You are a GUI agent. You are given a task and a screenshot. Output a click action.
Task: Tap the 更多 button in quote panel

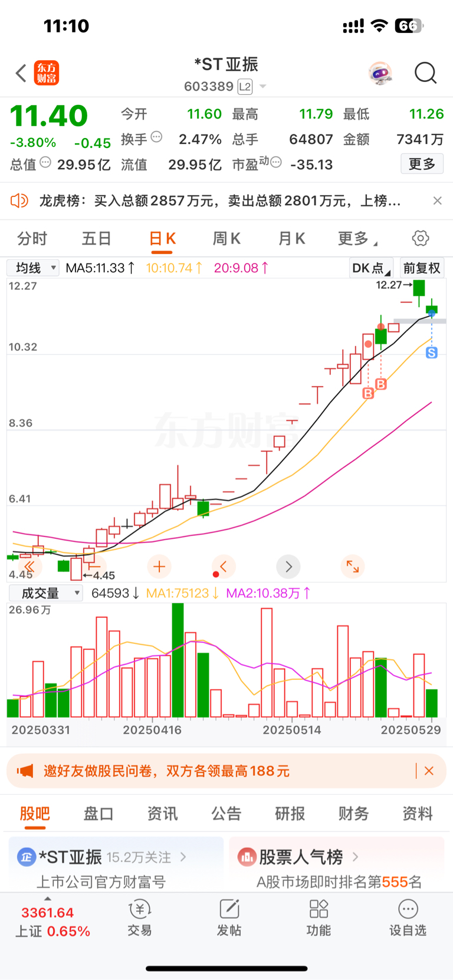point(422,164)
